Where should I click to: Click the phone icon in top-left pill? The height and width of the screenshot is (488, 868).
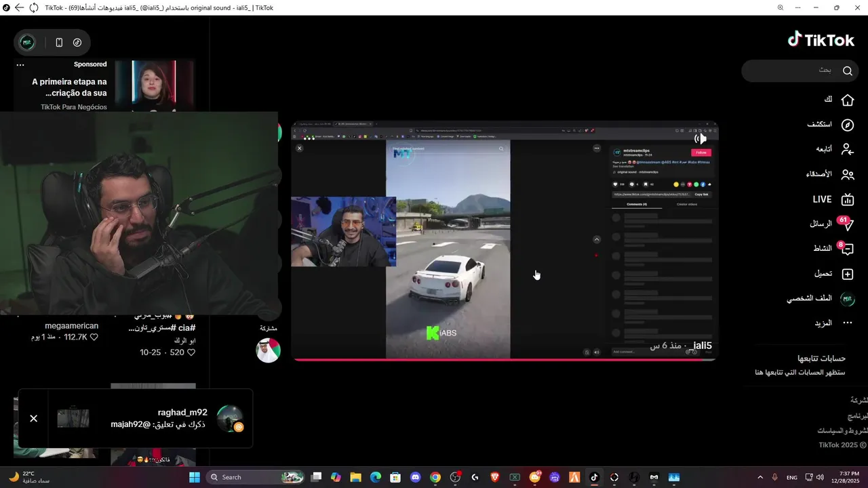point(59,42)
